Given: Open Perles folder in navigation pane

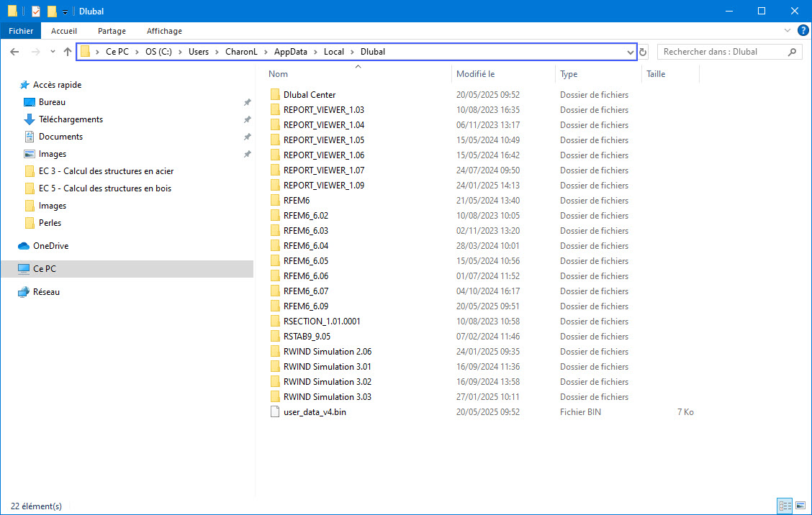Looking at the screenshot, I should pyautogui.click(x=50, y=222).
